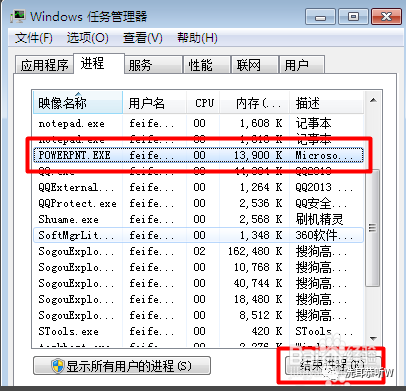Click the vertical scrollbar thumb

[x=372, y=228]
